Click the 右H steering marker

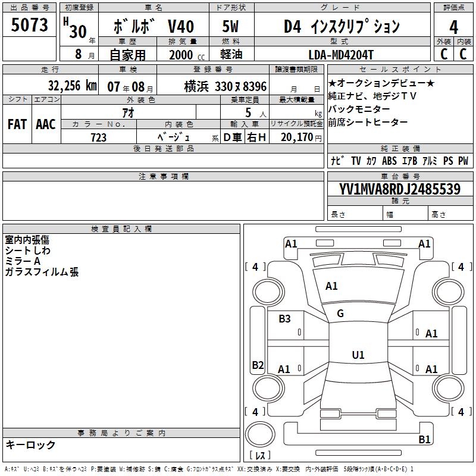tap(256, 137)
